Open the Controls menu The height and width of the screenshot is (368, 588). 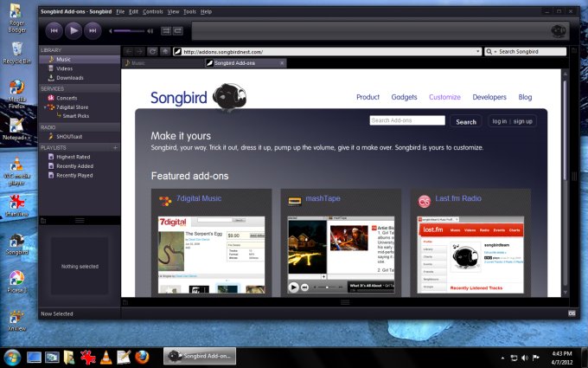[153, 11]
